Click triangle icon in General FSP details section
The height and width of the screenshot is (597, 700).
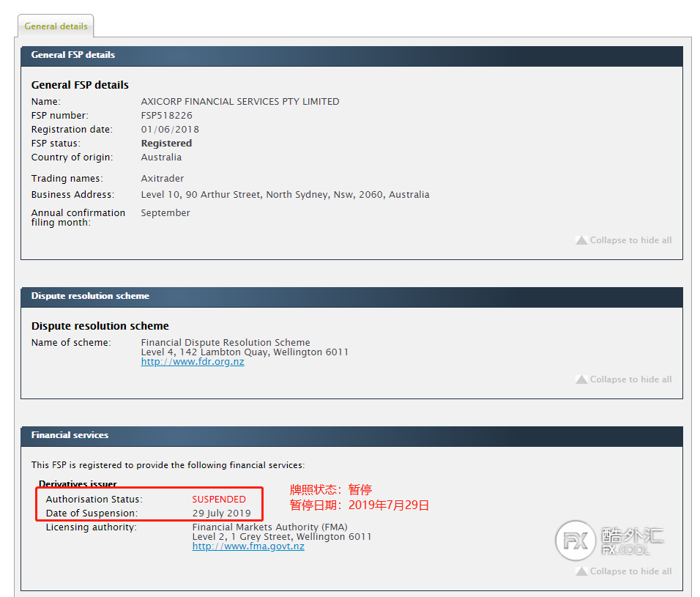coord(581,240)
